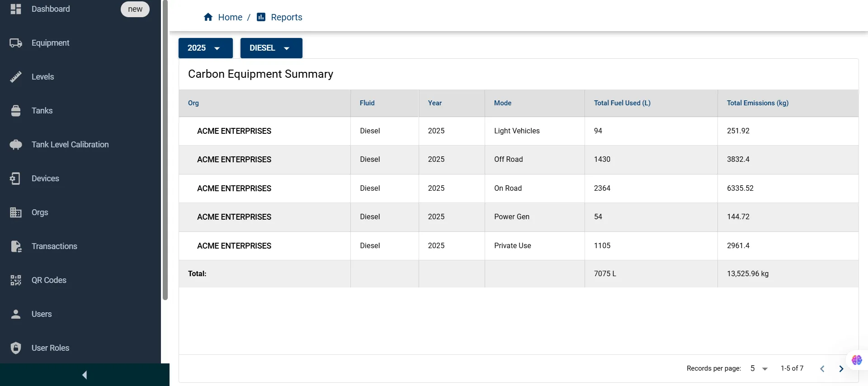Viewport: 868px width, 386px height.
Task: Click the Home house icon in breadcrumb
Action: click(208, 17)
